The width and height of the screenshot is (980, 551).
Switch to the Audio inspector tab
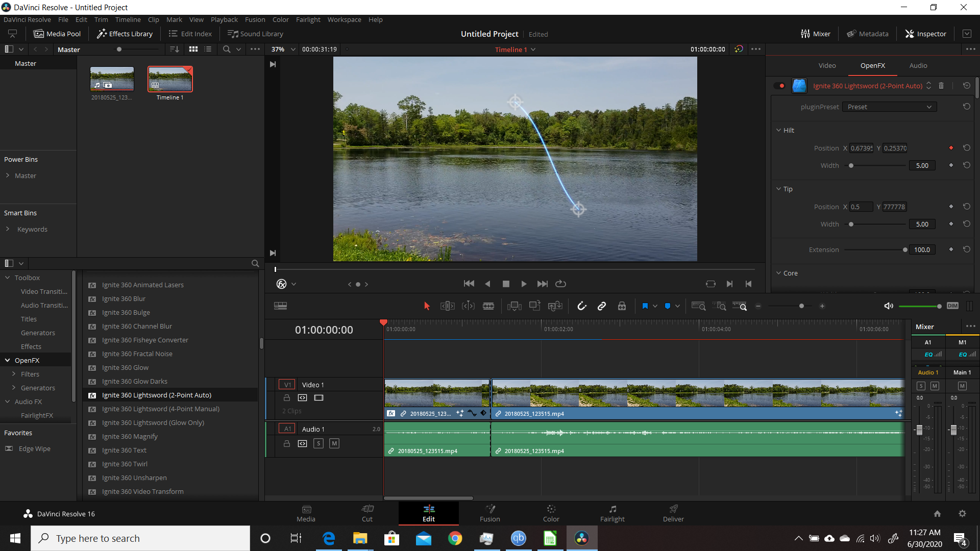pos(918,65)
